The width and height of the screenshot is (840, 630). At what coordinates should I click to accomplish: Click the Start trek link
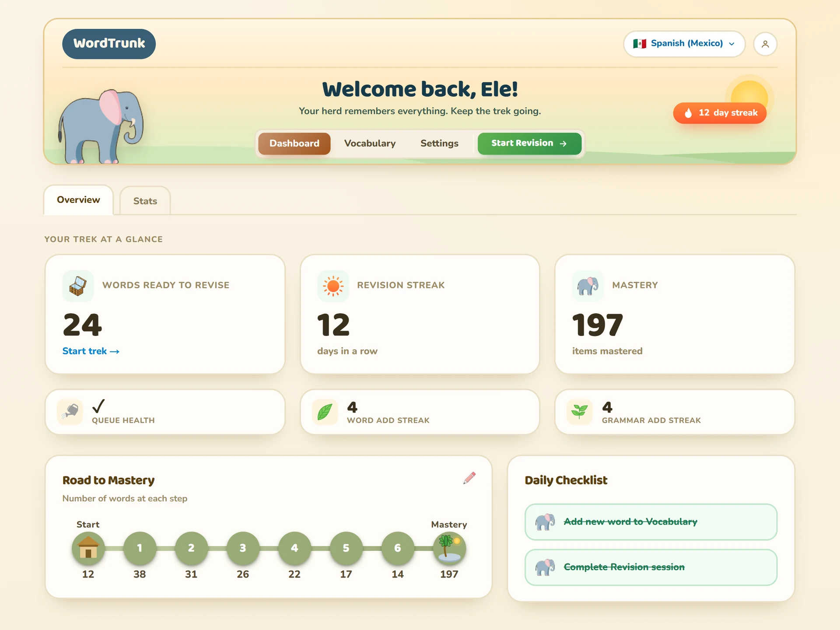click(91, 351)
